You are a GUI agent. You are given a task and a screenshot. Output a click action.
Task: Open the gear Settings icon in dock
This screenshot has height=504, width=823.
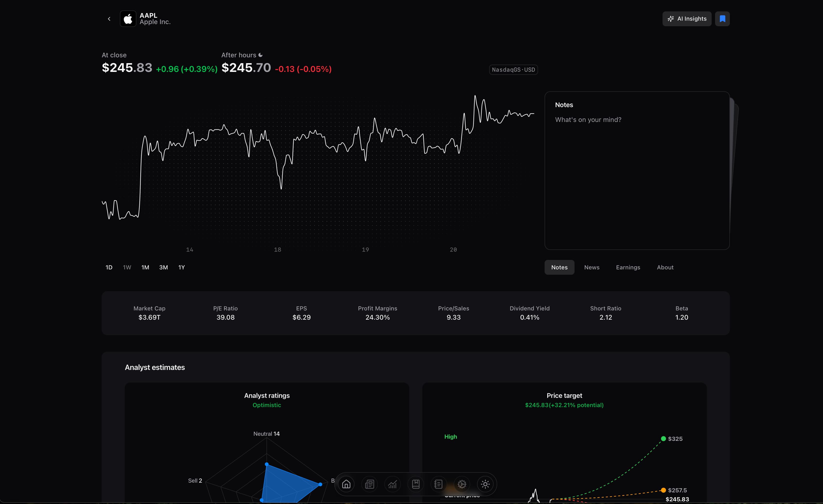[x=462, y=484]
